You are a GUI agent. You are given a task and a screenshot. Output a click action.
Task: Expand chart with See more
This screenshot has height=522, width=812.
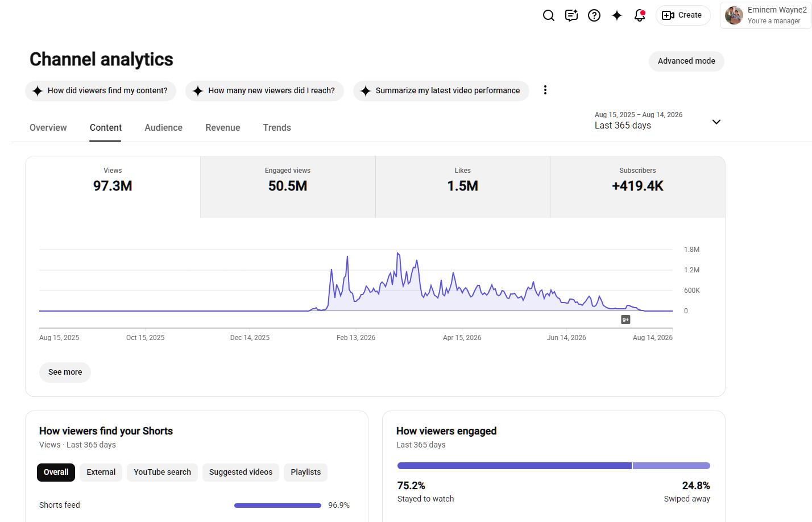tap(65, 372)
